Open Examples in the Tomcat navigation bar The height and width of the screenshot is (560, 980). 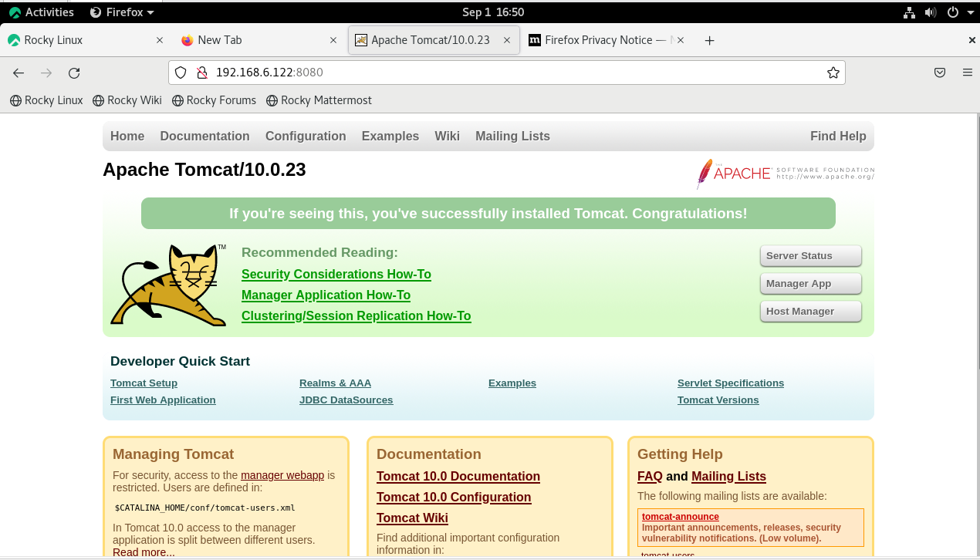[x=390, y=136]
